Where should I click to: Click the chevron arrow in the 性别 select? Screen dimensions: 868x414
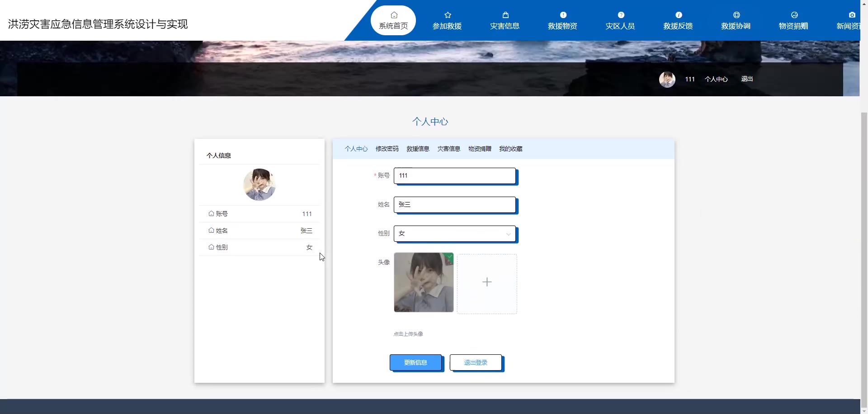tap(508, 234)
